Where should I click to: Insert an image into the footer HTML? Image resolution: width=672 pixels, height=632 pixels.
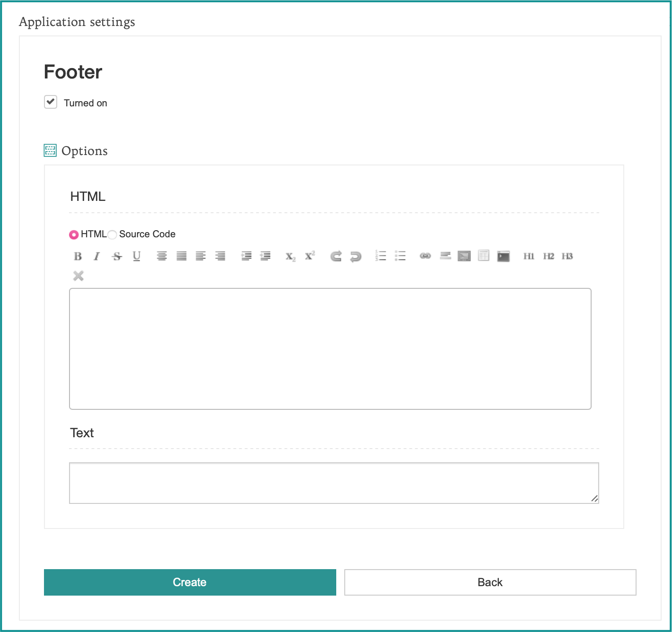tap(464, 256)
